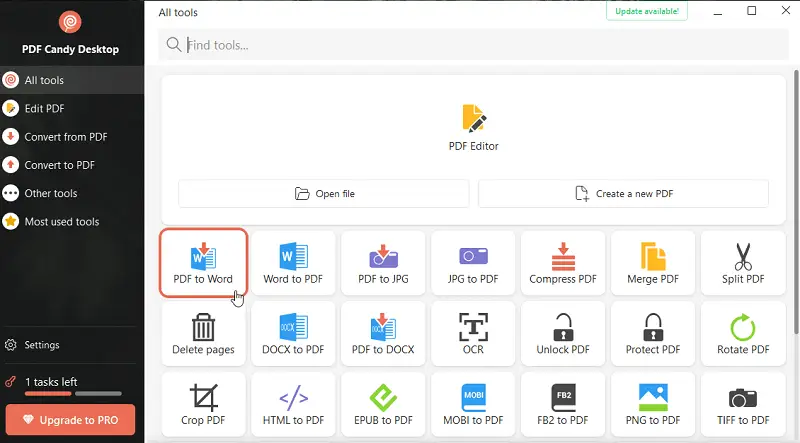Launch the MOBI to PDF tool
The height and width of the screenshot is (443, 800).
point(473,404)
